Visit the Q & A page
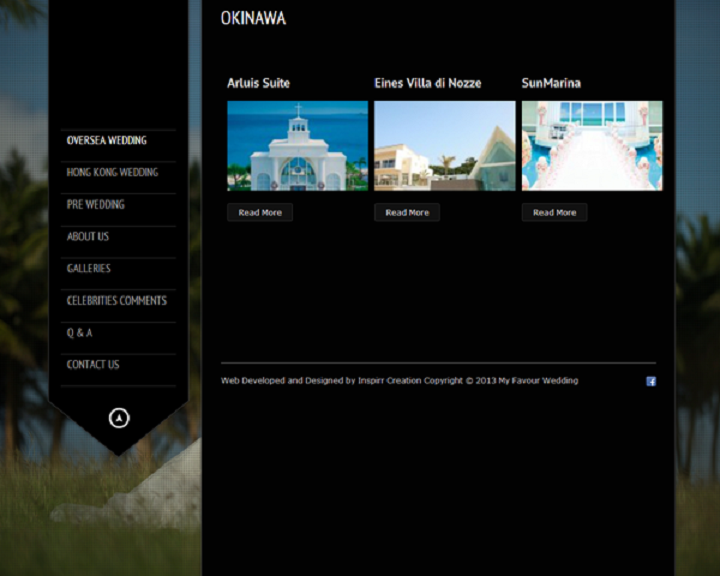 coord(79,333)
